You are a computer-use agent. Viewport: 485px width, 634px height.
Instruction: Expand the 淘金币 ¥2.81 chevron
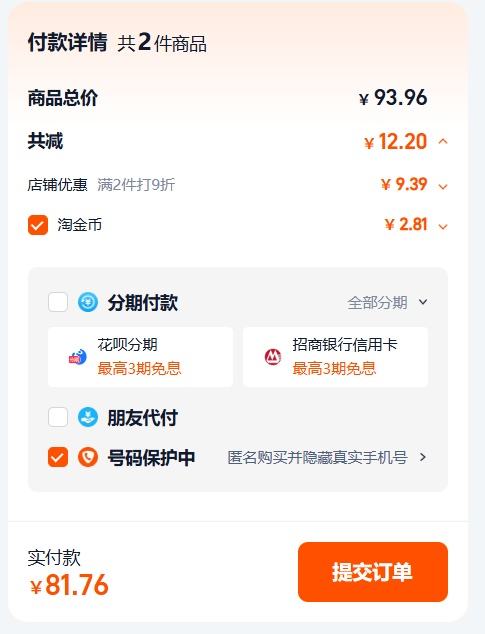[x=443, y=226]
